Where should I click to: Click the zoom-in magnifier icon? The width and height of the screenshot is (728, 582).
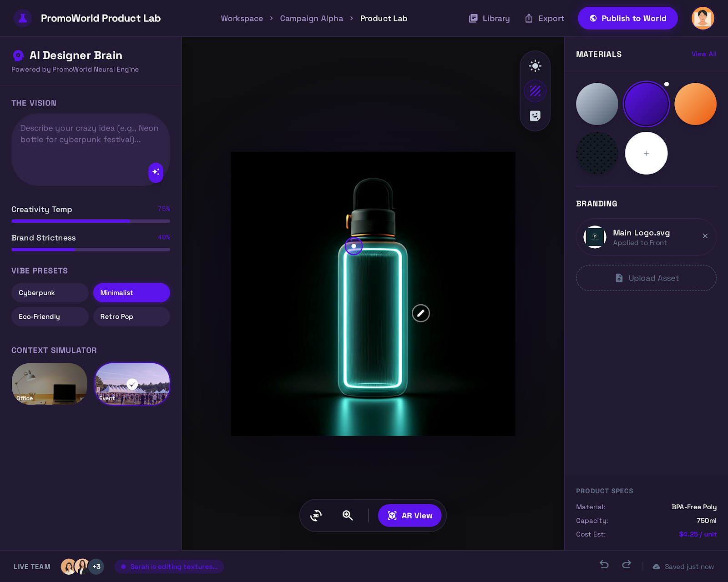(x=348, y=515)
